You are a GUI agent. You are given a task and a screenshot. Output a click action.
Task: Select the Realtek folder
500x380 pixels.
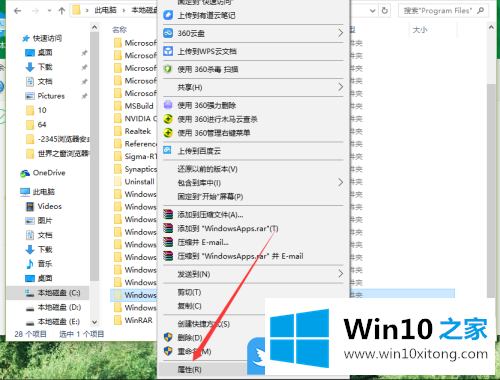(138, 131)
